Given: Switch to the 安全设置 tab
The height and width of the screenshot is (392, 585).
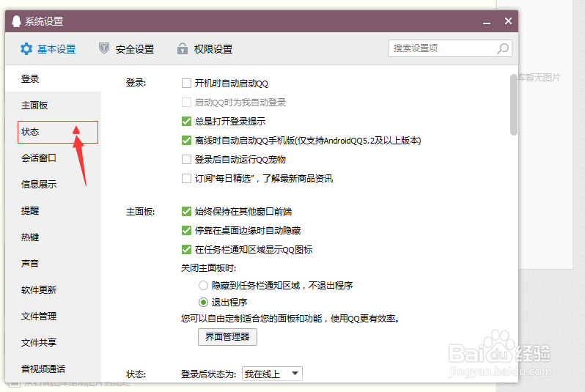Looking at the screenshot, I should pyautogui.click(x=127, y=49).
